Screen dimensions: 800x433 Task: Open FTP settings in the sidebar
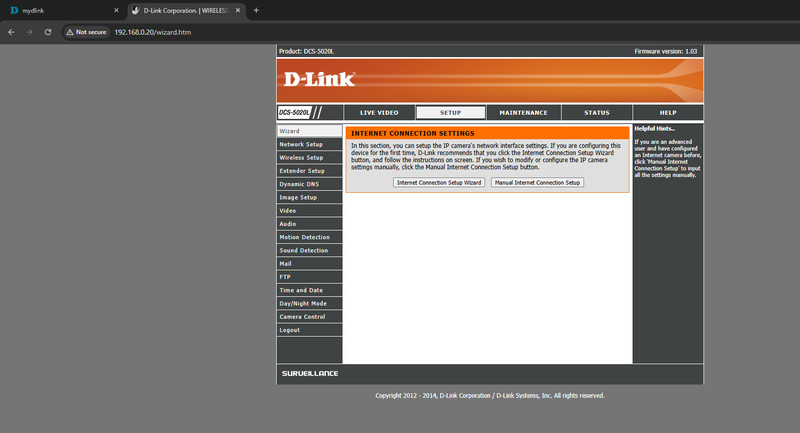(309, 277)
